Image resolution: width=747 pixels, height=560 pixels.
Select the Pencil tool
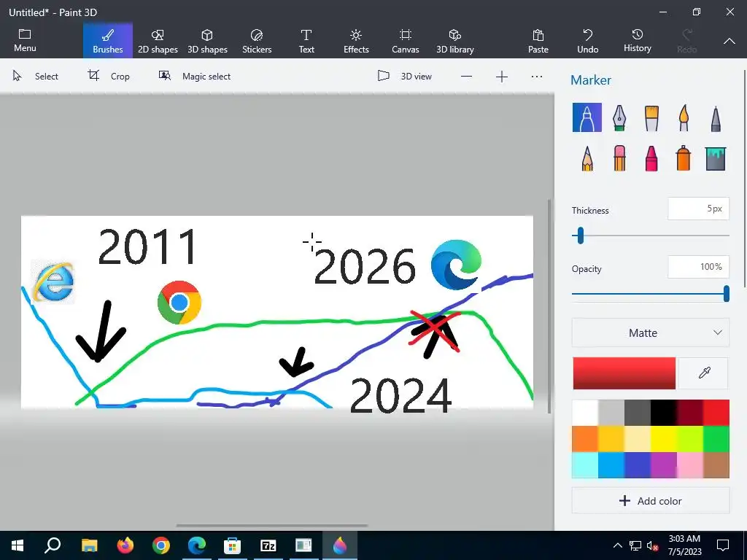(587, 158)
